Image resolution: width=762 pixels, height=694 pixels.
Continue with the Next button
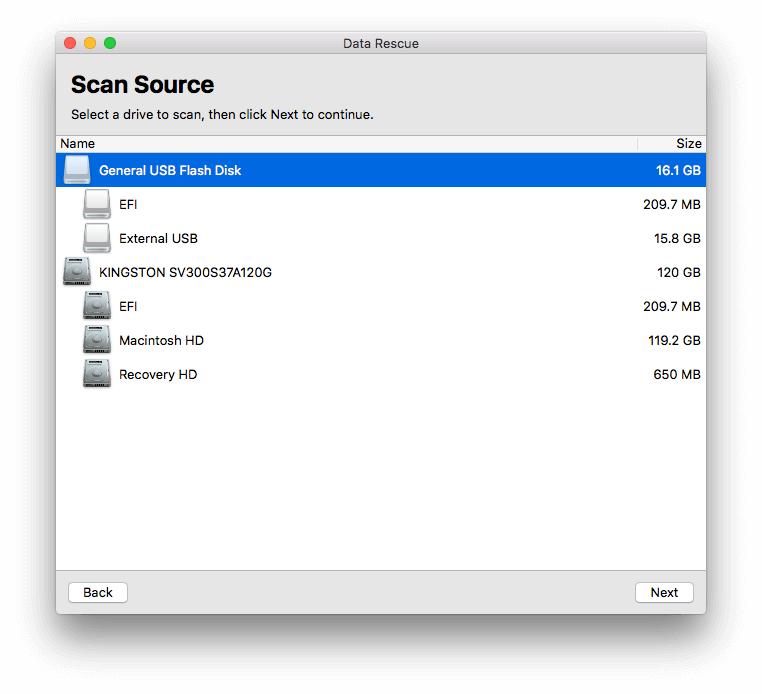[x=664, y=592]
